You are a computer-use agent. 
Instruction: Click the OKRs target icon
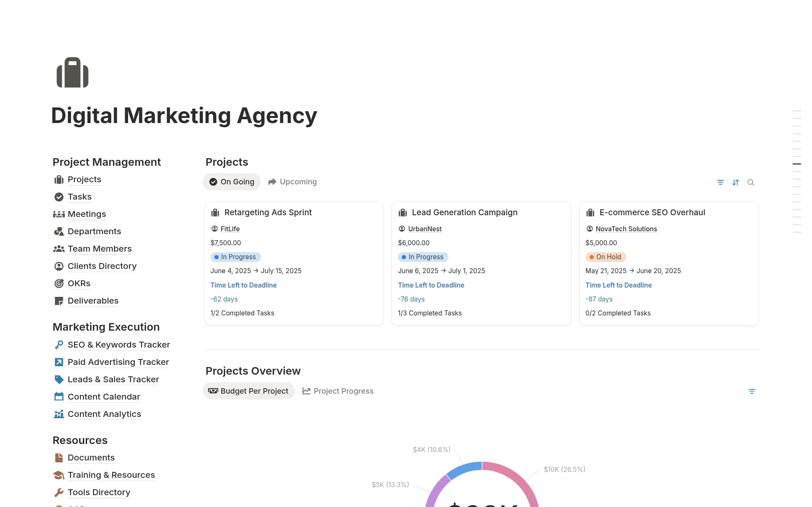click(58, 283)
